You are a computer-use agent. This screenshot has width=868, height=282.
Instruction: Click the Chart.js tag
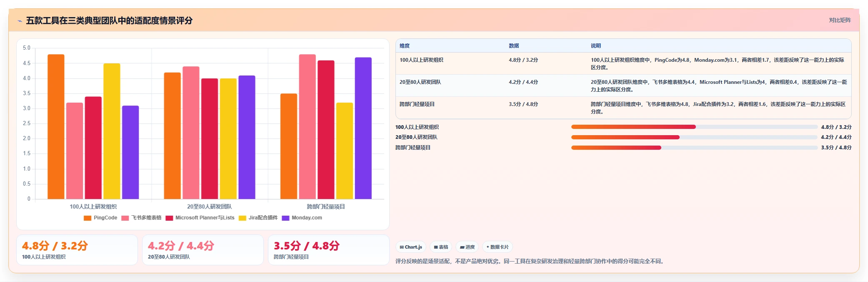(411, 247)
